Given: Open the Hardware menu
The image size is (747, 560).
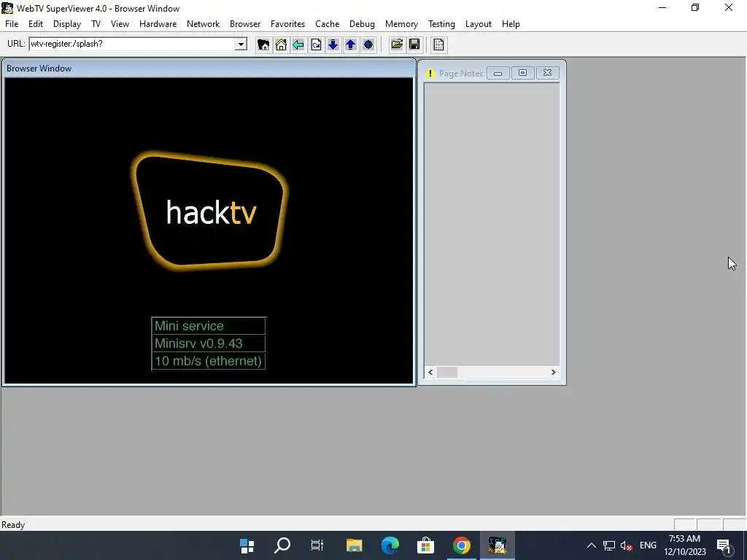Looking at the screenshot, I should (x=158, y=24).
